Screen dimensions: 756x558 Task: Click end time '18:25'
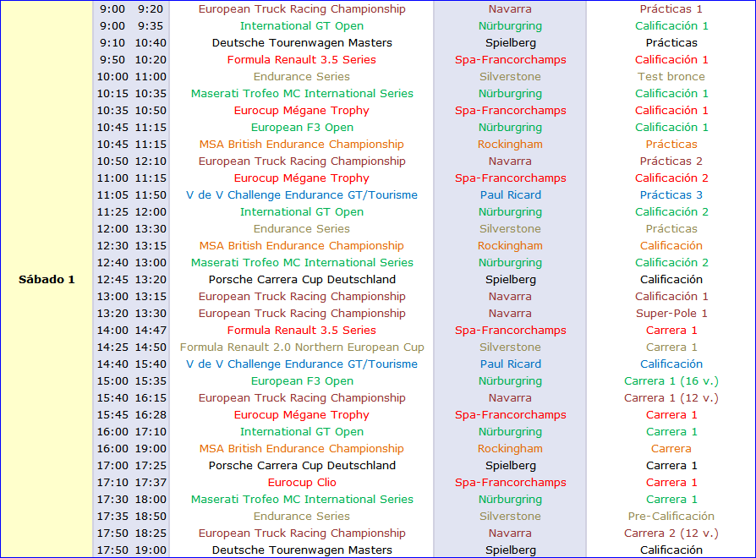point(151,533)
